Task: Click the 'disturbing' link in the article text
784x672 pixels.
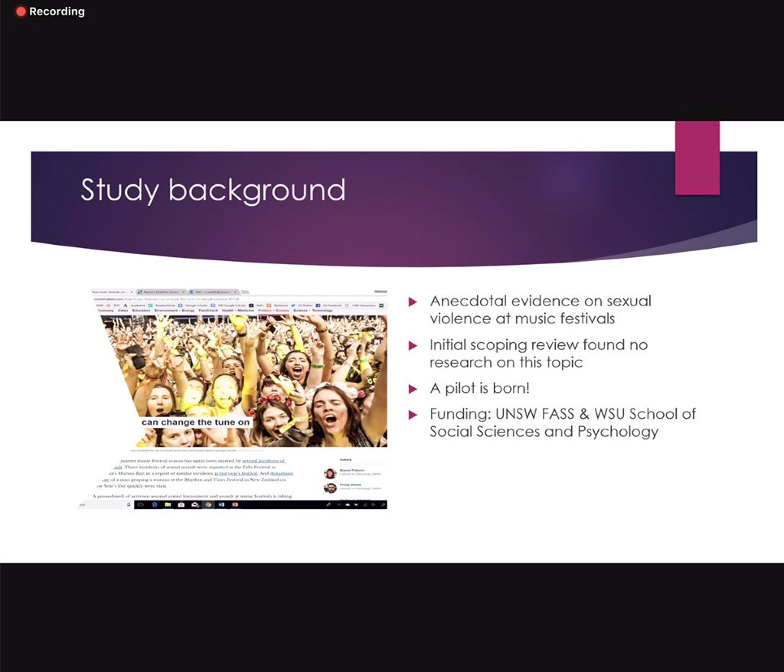Action: (x=282, y=473)
